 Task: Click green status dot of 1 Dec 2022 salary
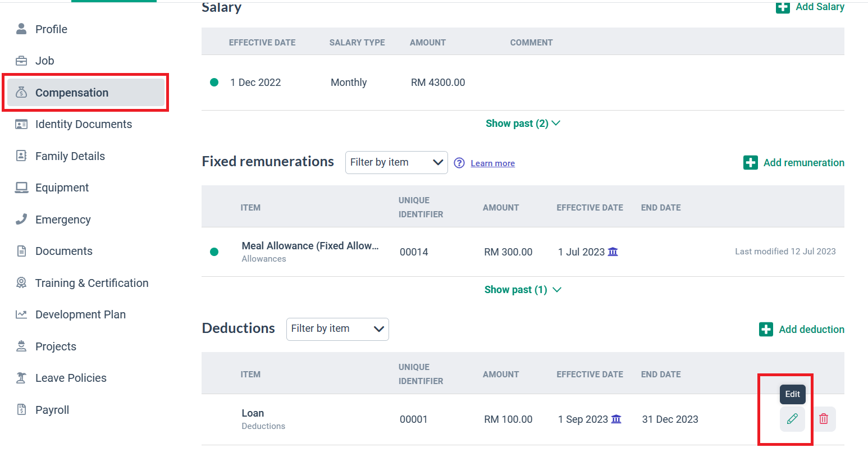coord(214,83)
